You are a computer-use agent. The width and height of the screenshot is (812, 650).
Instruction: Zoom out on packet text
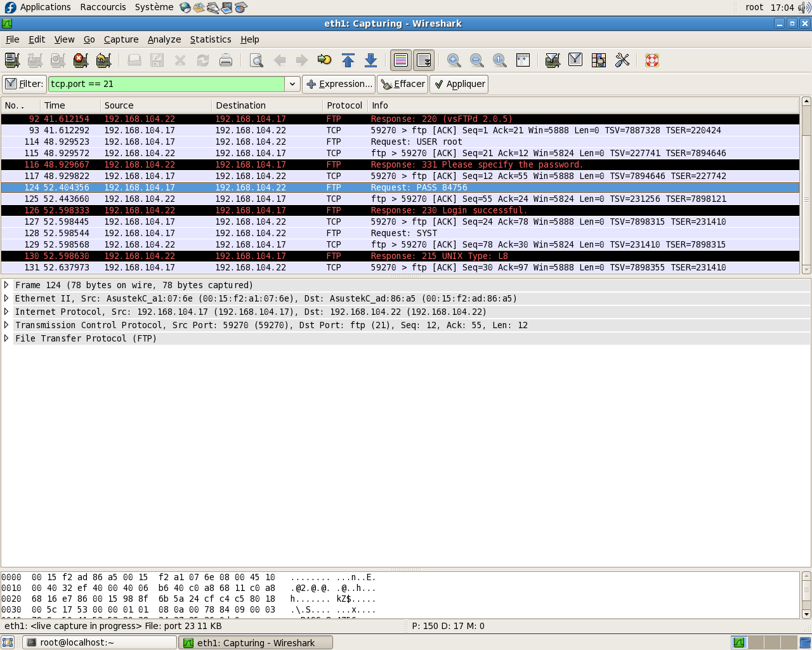(x=477, y=60)
